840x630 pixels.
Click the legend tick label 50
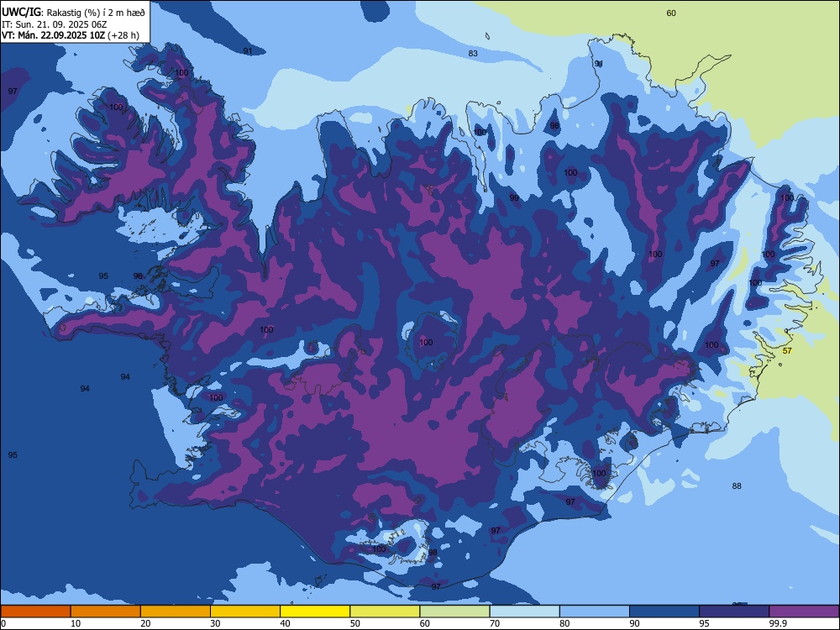coord(355,623)
